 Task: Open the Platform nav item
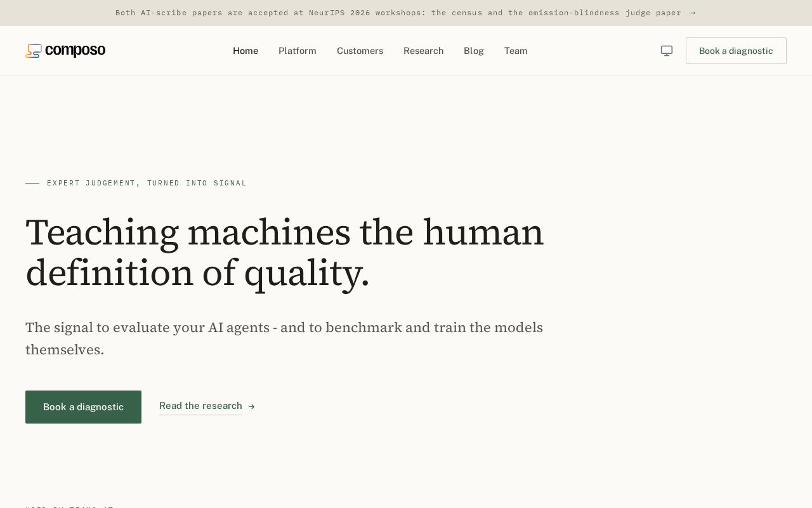pos(298,51)
